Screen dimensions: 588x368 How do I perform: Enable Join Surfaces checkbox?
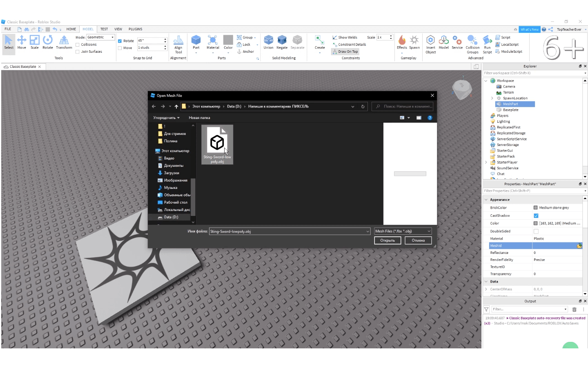pos(78,52)
